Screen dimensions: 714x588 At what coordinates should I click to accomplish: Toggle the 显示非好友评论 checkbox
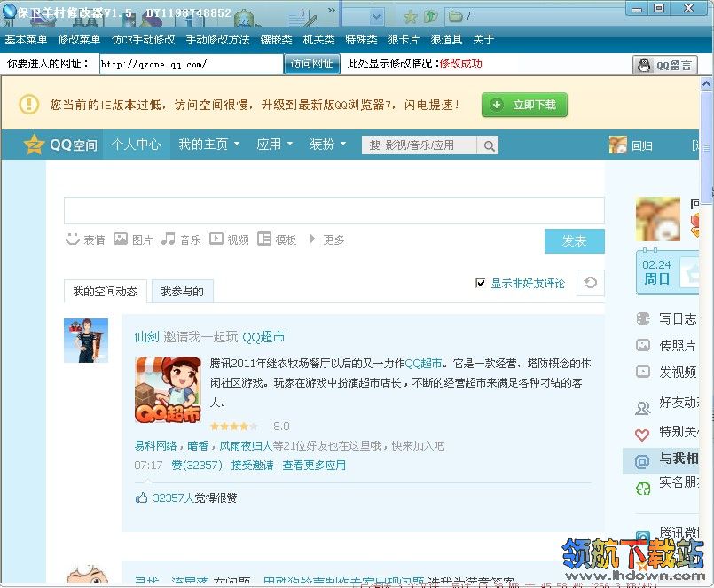(480, 283)
